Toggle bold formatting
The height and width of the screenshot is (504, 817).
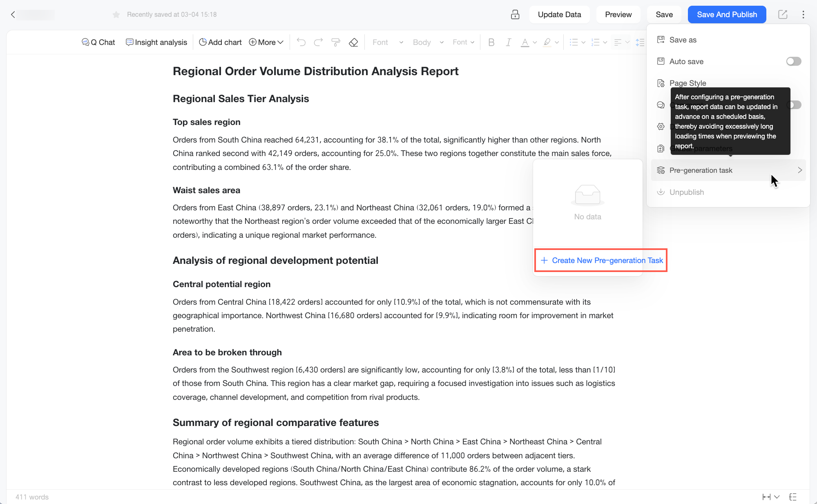pos(491,42)
